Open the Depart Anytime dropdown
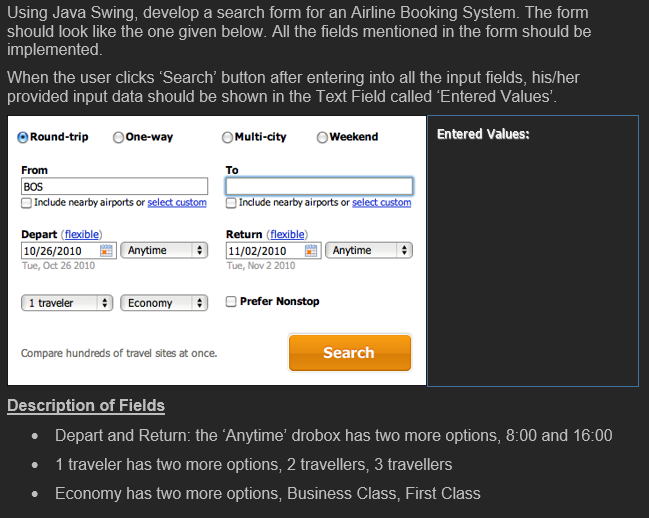 164,250
